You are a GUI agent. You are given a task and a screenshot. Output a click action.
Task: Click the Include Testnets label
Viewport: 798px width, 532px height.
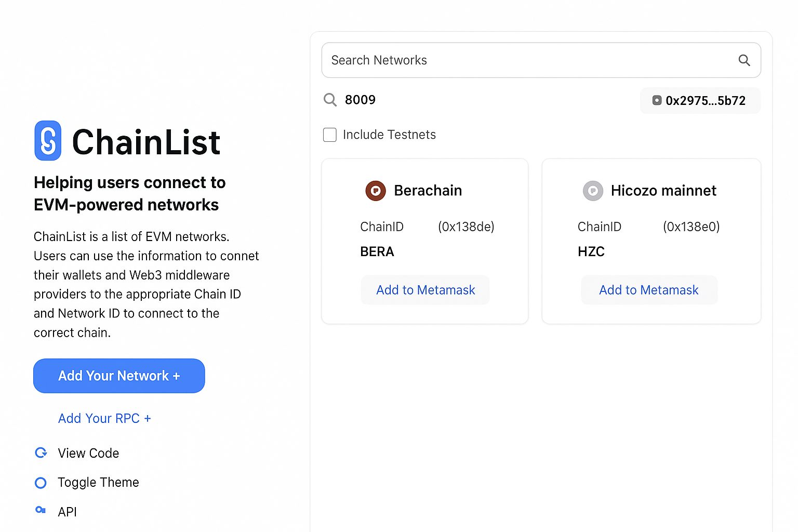pyautogui.click(x=389, y=135)
